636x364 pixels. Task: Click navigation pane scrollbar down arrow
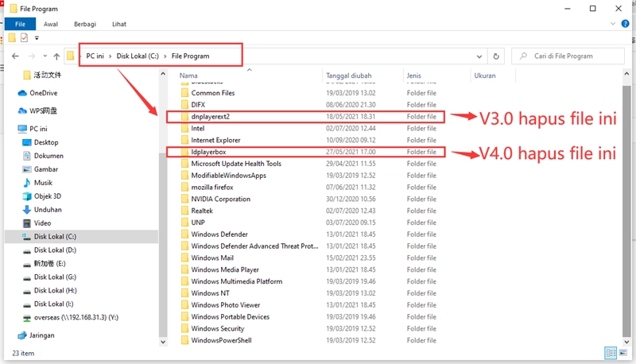(x=163, y=342)
